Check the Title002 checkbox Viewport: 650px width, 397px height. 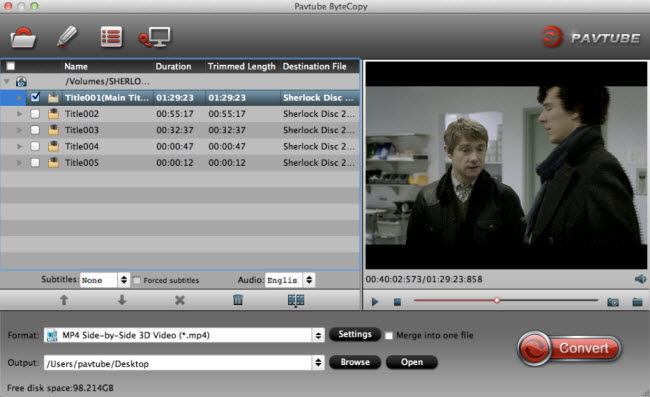(35, 114)
